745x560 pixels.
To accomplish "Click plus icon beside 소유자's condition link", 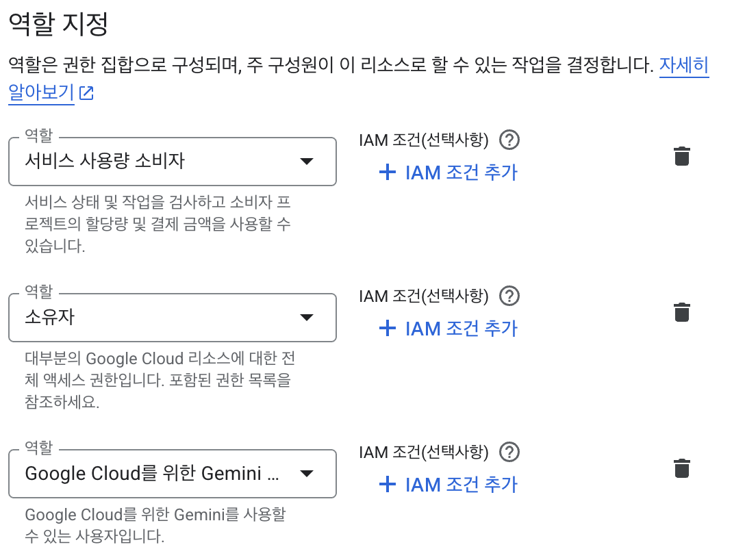I will pyautogui.click(x=388, y=329).
